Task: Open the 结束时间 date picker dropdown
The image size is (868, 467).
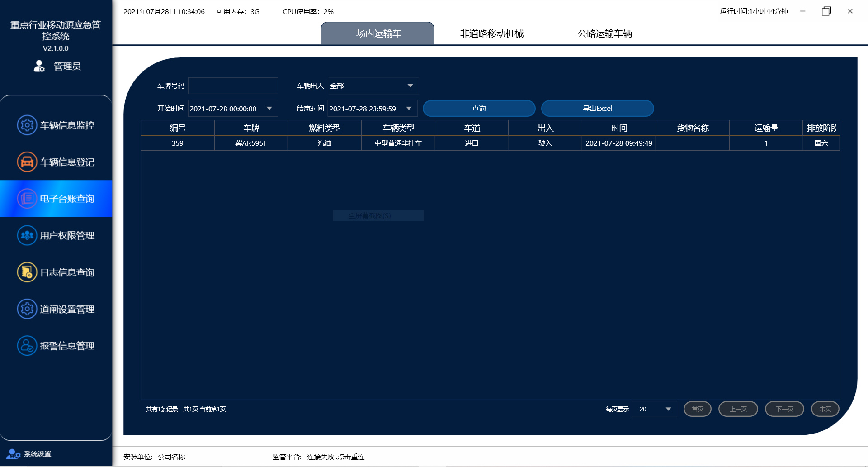Action: click(409, 109)
